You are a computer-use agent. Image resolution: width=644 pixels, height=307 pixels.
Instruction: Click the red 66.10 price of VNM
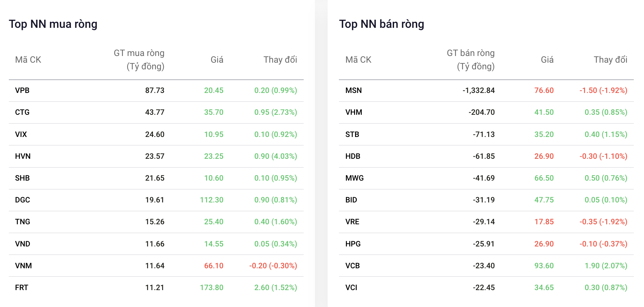tap(214, 266)
